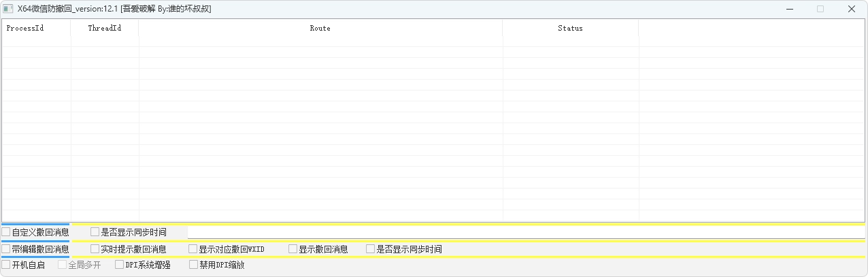Click the Route column header
The width and height of the screenshot is (868, 277).
[320, 28]
